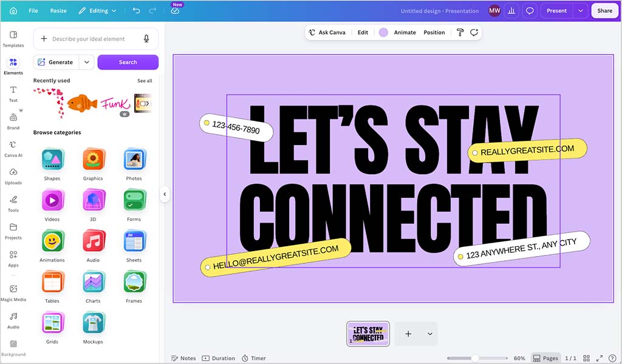The image size is (622, 364).
Task: Click the Present button
Action: tap(556, 11)
